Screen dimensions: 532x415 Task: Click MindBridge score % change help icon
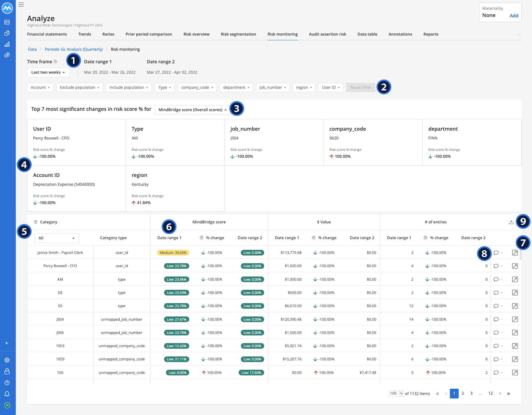(x=202, y=238)
